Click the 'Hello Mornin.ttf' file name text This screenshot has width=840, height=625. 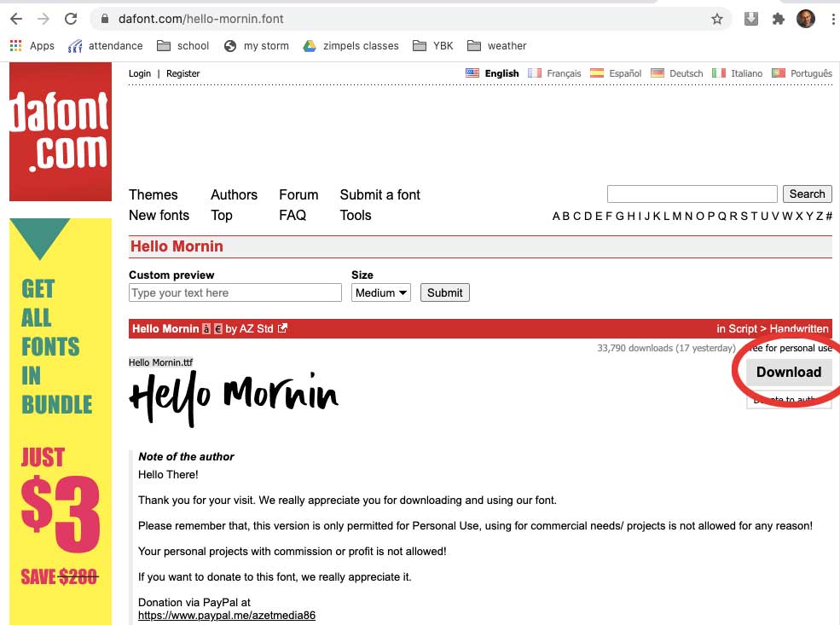(x=160, y=362)
